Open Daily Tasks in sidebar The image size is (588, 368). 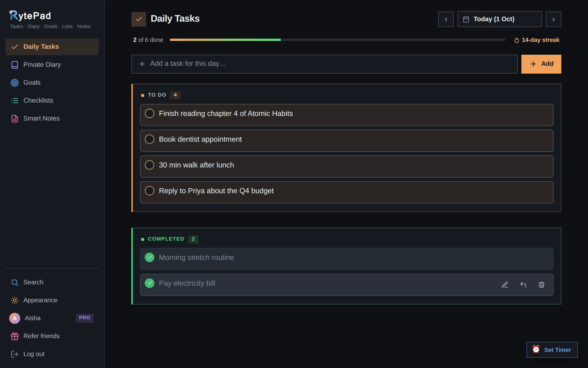click(x=52, y=47)
